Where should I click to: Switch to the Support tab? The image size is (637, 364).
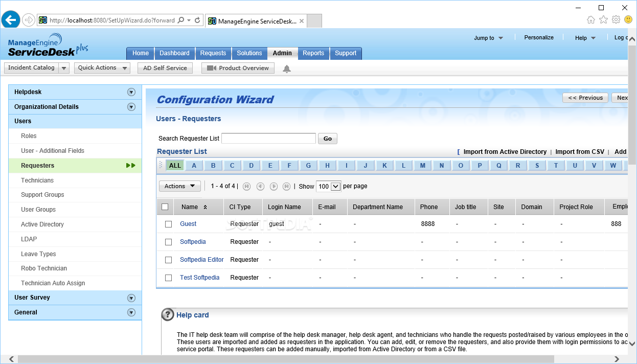(346, 53)
